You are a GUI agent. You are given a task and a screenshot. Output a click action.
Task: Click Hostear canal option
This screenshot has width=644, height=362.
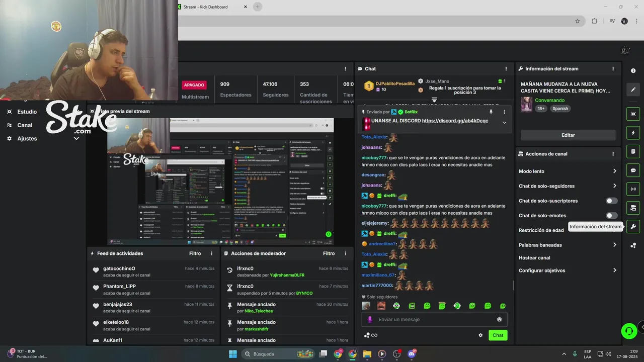pos(534,258)
